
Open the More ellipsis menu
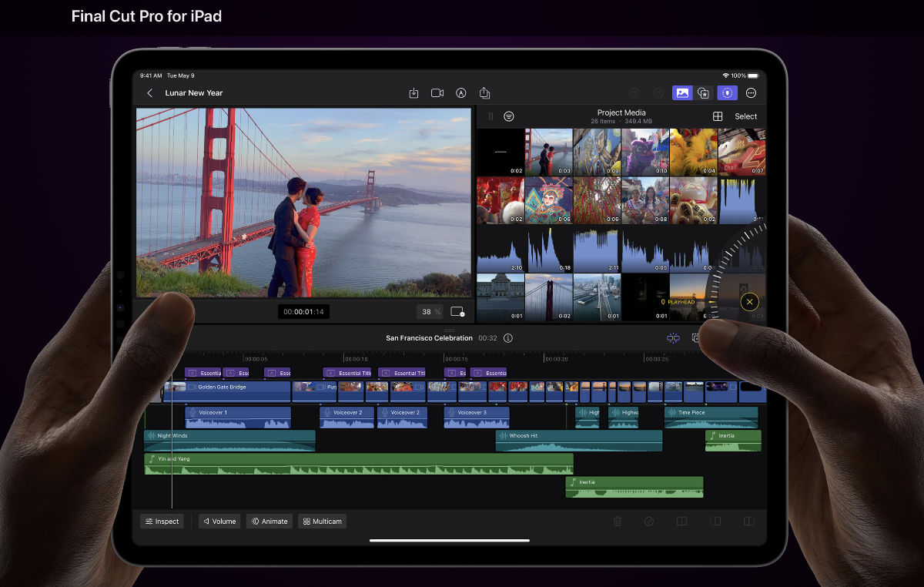pos(751,93)
